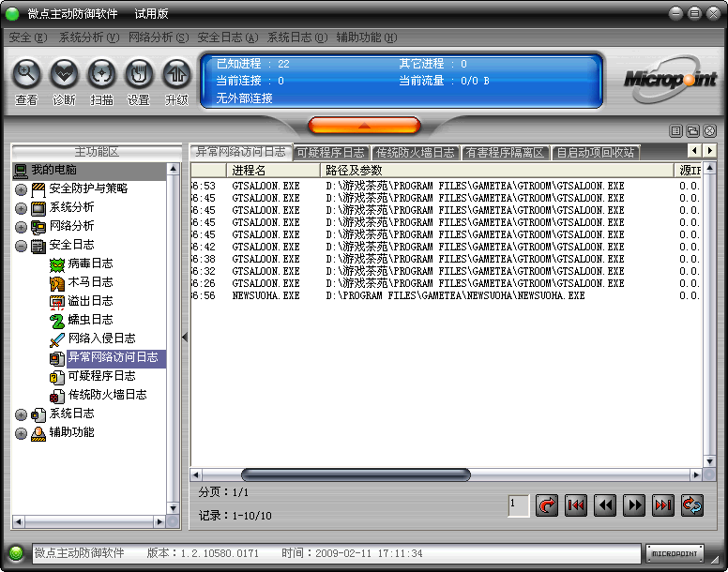The height and width of the screenshot is (572, 728).
Task: Click the list view panel icon
Action: (x=676, y=131)
